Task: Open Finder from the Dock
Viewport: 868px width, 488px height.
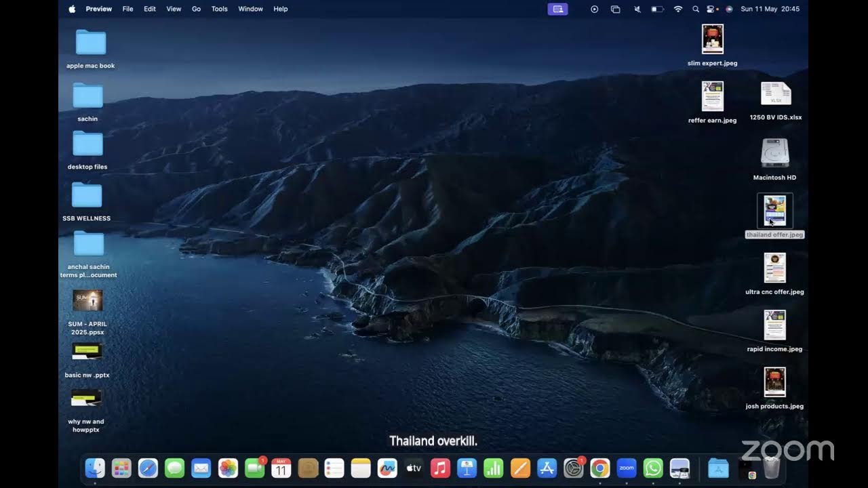Action: click(95, 468)
